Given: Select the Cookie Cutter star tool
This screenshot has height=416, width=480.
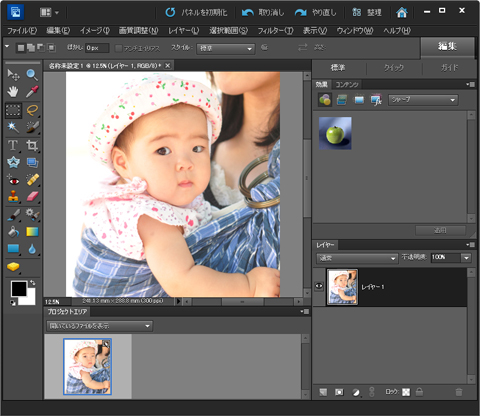Looking at the screenshot, I should (x=13, y=162).
